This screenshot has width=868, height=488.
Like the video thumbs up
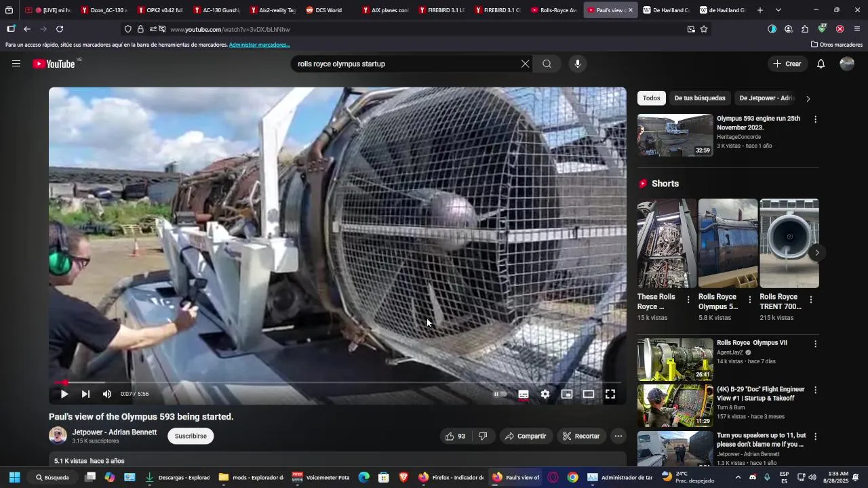pos(456,436)
